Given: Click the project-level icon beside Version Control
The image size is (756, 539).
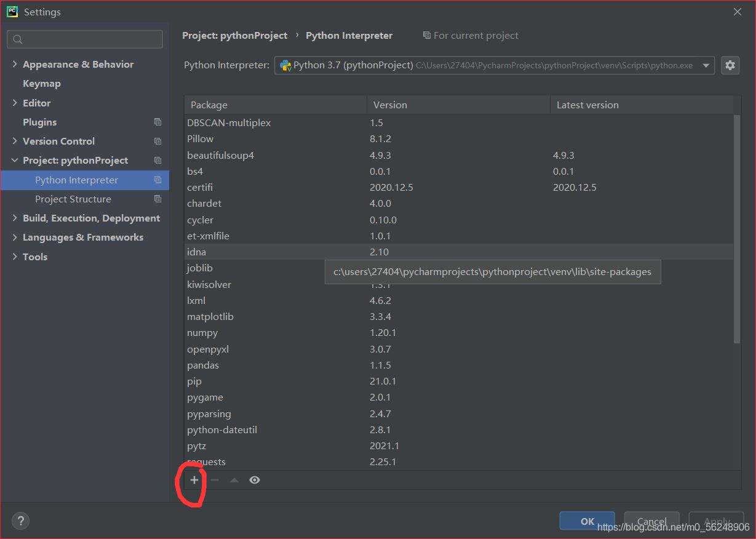Looking at the screenshot, I should click(157, 142).
